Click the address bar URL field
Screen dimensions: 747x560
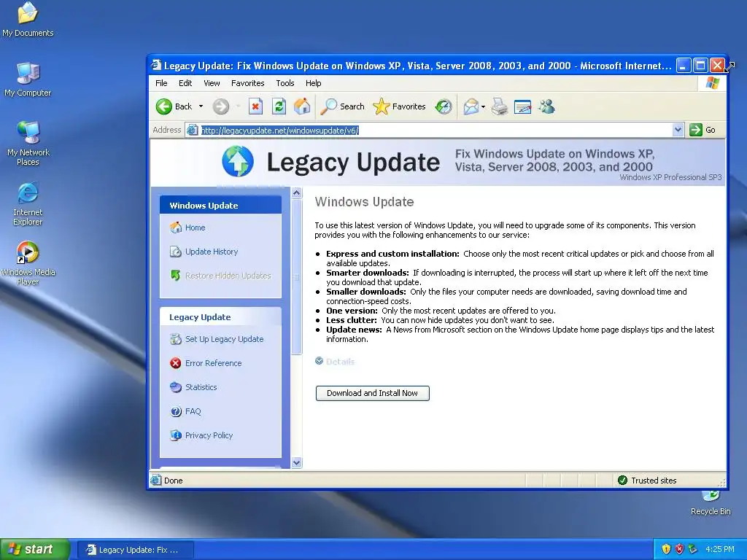tap(436, 130)
